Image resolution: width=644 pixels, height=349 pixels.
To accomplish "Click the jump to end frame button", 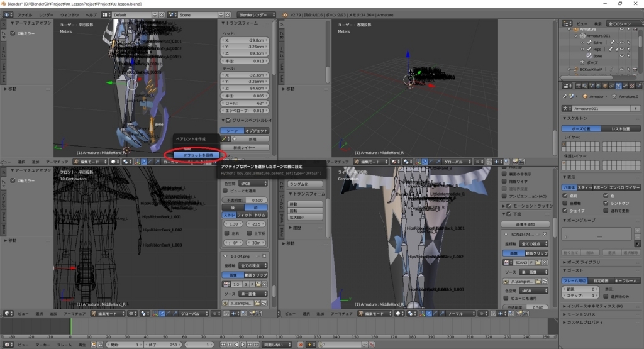I will pos(257,345).
